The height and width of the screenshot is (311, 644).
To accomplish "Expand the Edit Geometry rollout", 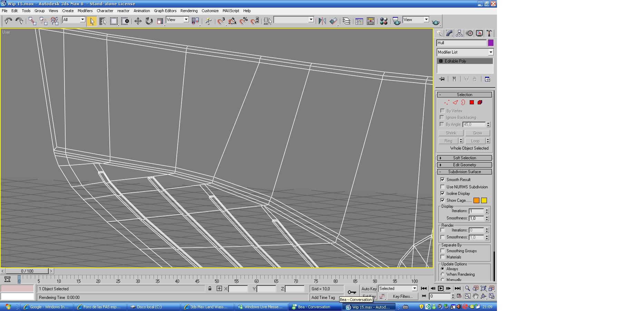I will (464, 165).
